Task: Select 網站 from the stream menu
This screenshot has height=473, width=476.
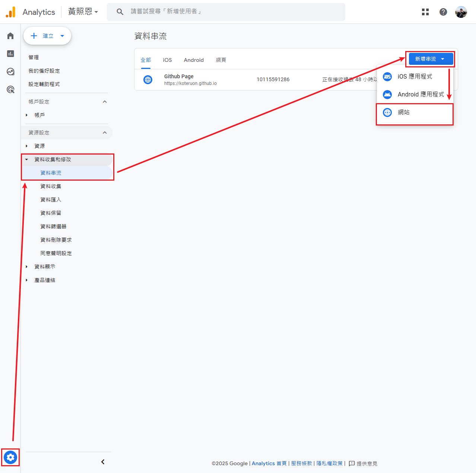Action: coord(404,112)
